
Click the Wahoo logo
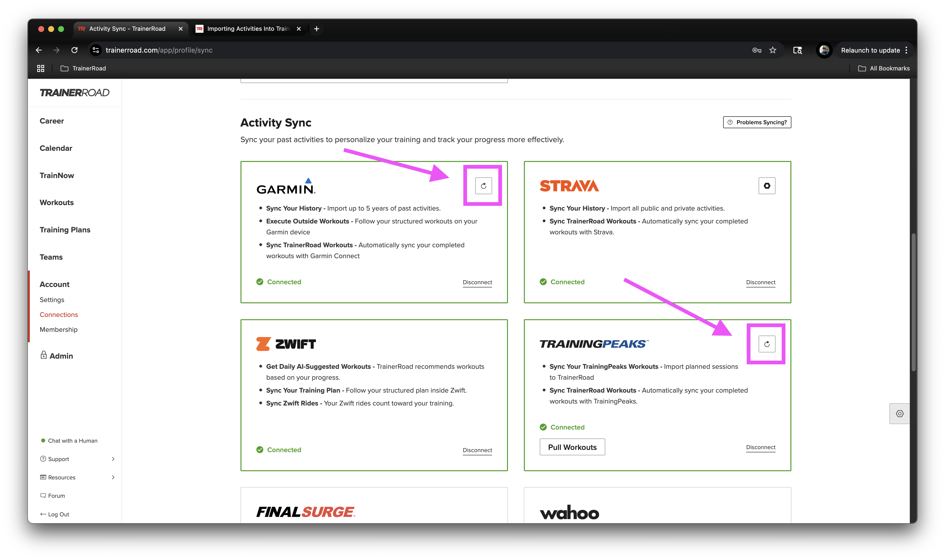click(x=569, y=512)
